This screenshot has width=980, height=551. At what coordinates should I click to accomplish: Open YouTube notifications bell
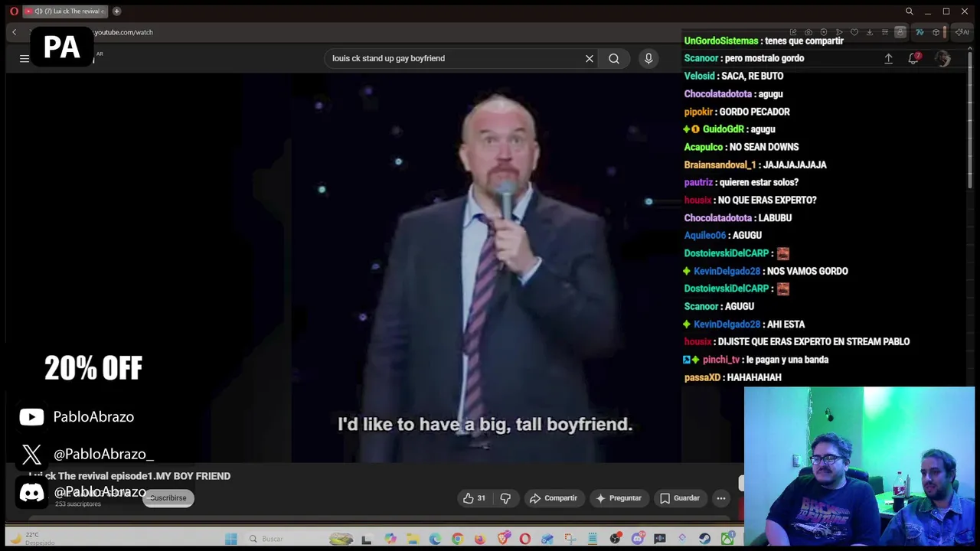[913, 58]
